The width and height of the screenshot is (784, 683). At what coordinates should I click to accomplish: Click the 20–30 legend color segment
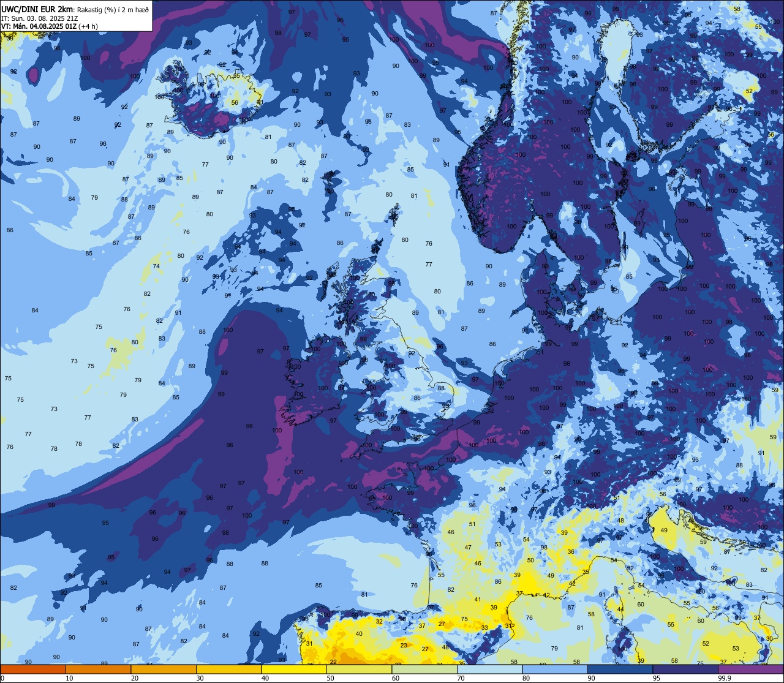[164, 669]
